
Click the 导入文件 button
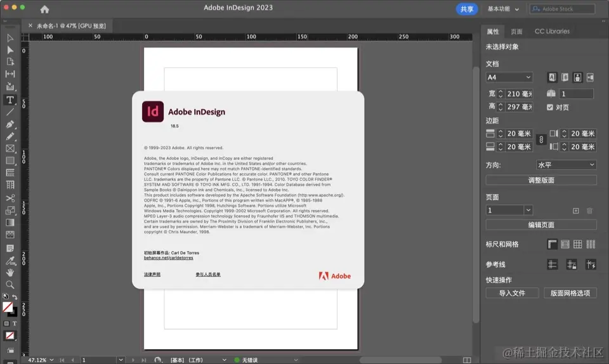512,293
